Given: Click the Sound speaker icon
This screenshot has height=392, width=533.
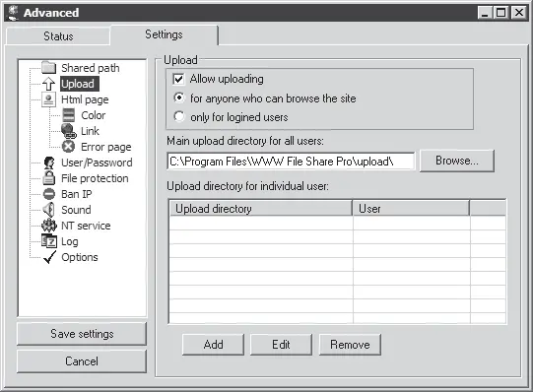Looking at the screenshot, I should point(49,210).
